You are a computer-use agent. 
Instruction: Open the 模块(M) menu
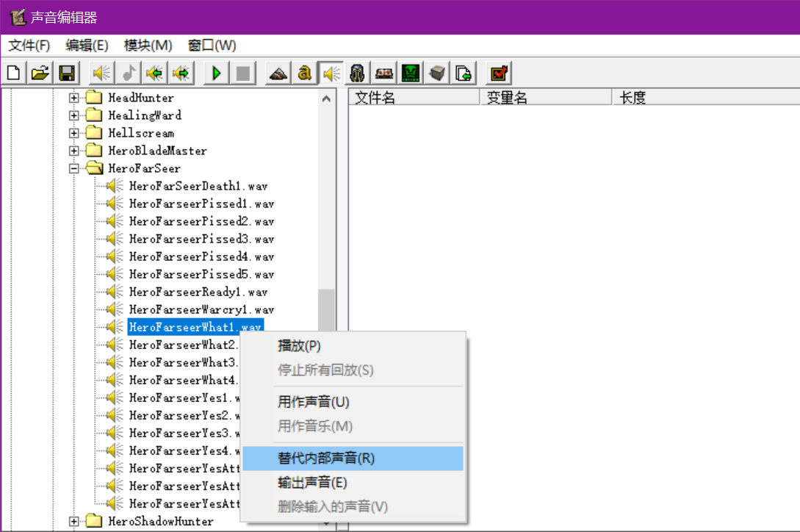tap(148, 46)
